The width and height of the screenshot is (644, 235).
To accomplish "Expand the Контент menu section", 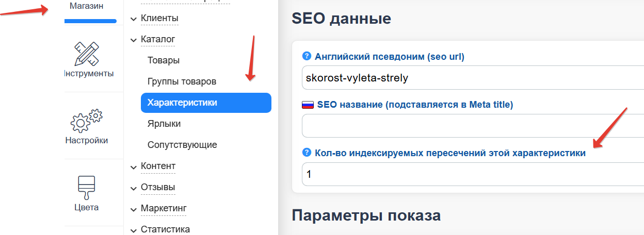I will (158, 166).
